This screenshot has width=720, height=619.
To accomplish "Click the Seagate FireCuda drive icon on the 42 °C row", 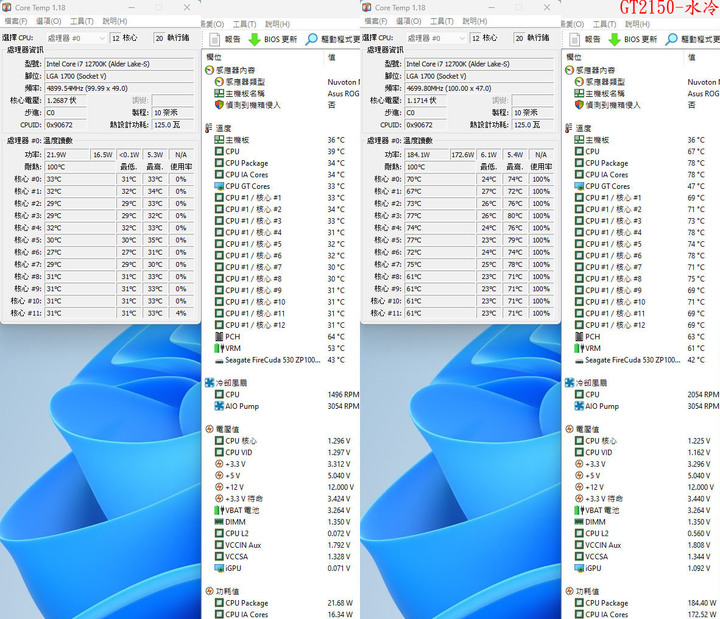I will click(579, 360).
